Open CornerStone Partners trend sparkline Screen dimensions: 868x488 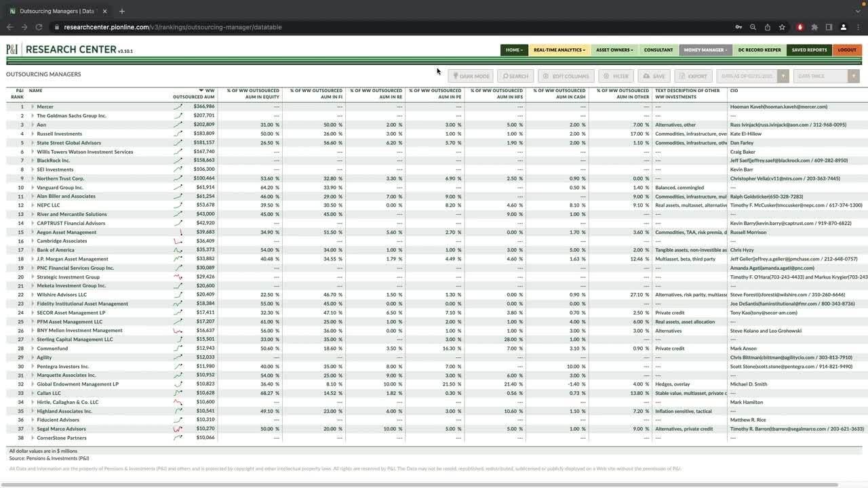[x=178, y=437]
